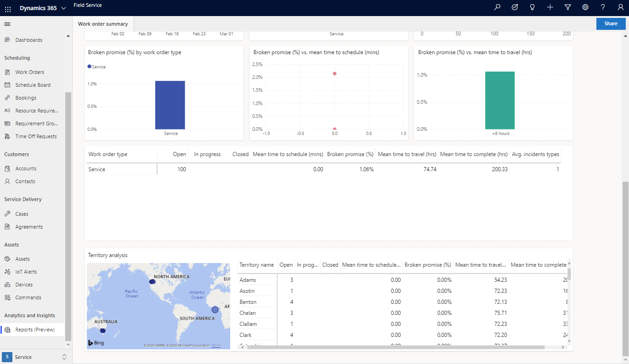
Task: Click the Agreements document icon
Action: (x=7, y=227)
